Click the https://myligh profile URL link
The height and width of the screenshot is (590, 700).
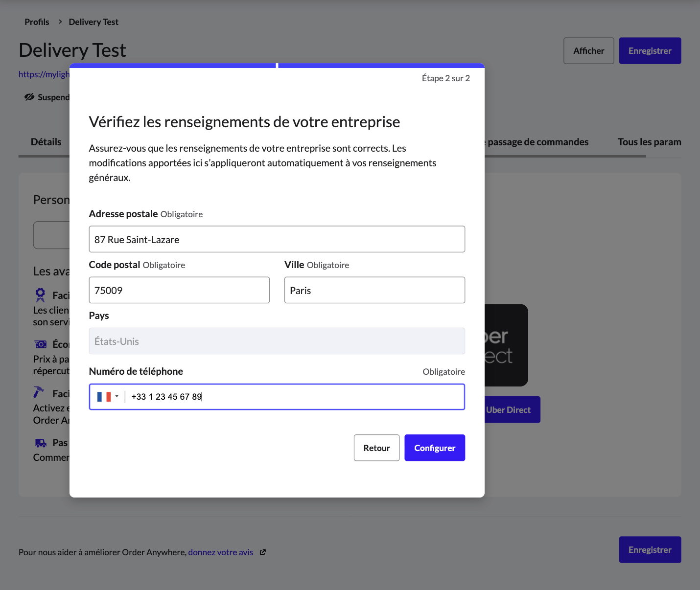[44, 74]
